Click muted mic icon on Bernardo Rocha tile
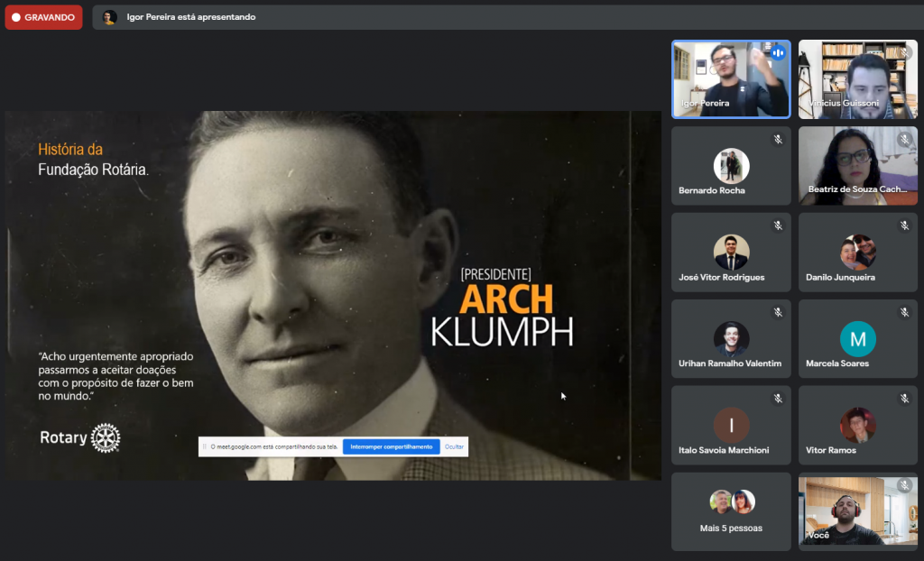Screen dimensions: 924x561 pos(777,140)
